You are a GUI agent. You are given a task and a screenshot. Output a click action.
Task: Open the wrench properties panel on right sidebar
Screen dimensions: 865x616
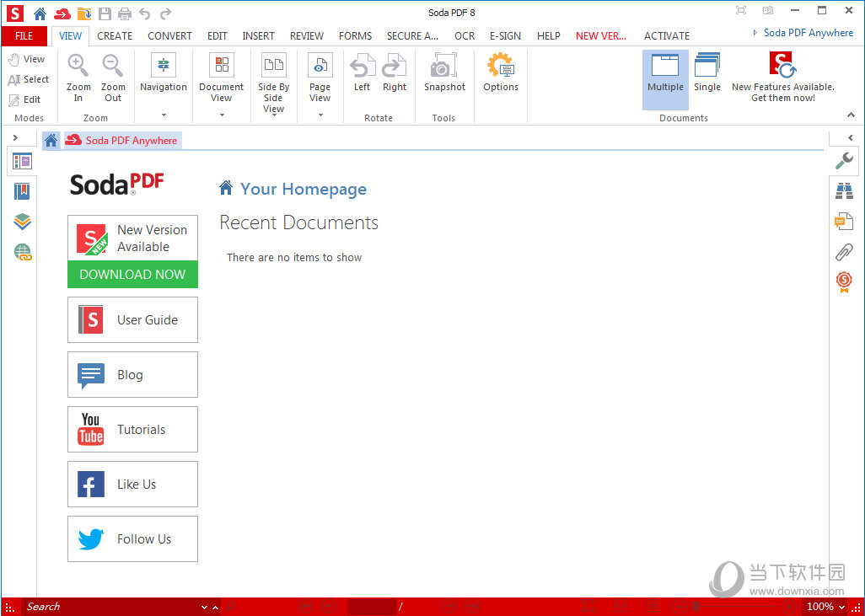pyautogui.click(x=844, y=161)
